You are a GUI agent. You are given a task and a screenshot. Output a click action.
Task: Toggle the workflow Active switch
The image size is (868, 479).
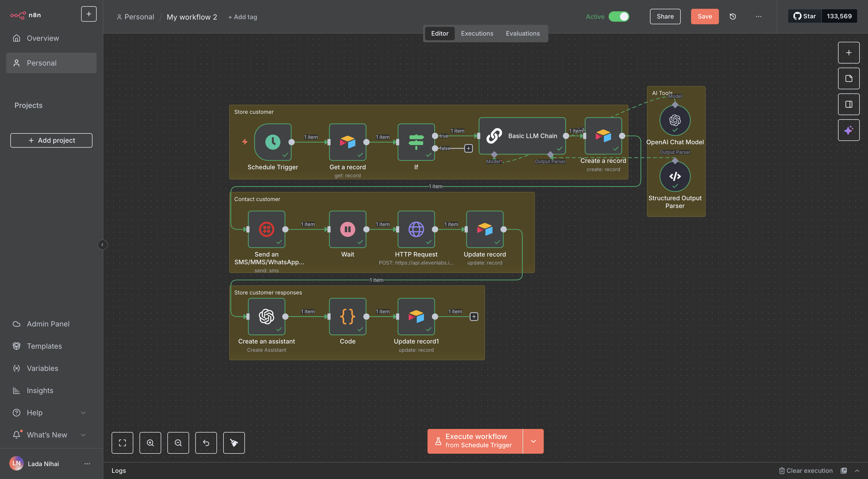point(619,17)
